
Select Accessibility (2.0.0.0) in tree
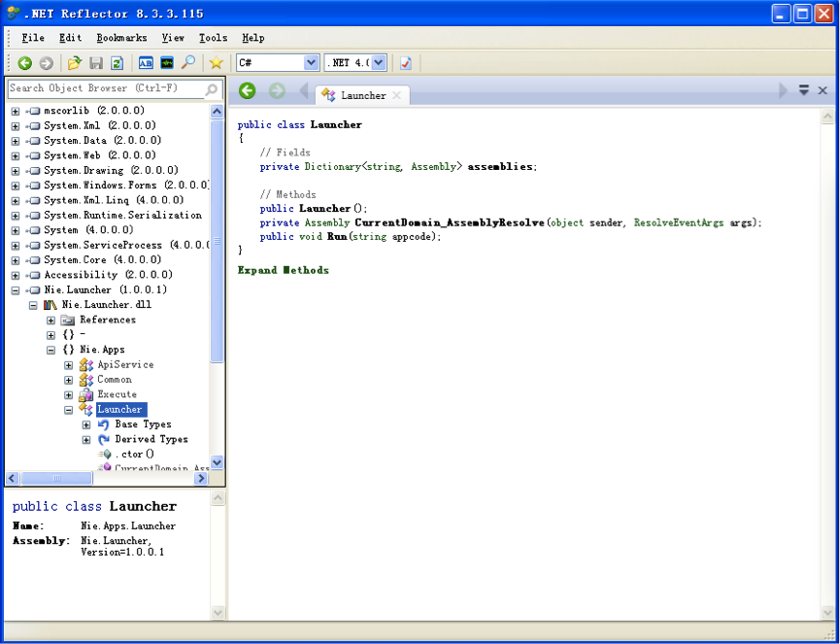click(108, 275)
